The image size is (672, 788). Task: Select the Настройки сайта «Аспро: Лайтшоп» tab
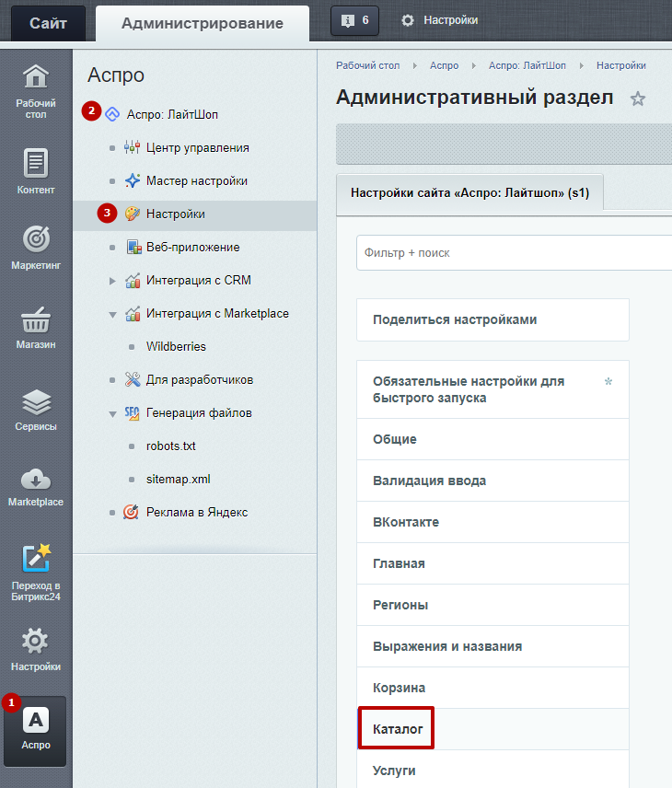[x=470, y=193]
